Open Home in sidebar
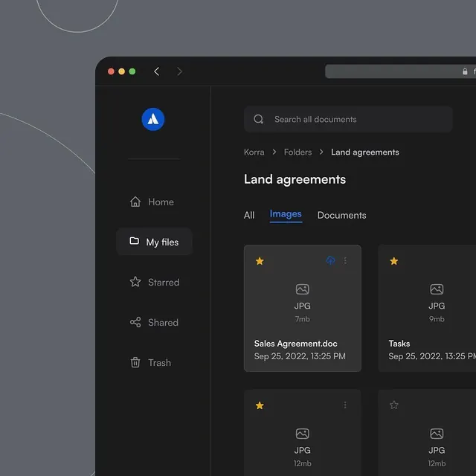Viewport: 476px width, 476px height. click(x=152, y=202)
